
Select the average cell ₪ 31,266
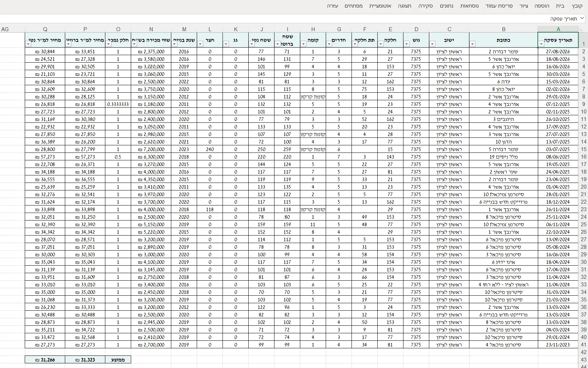click(x=45, y=360)
